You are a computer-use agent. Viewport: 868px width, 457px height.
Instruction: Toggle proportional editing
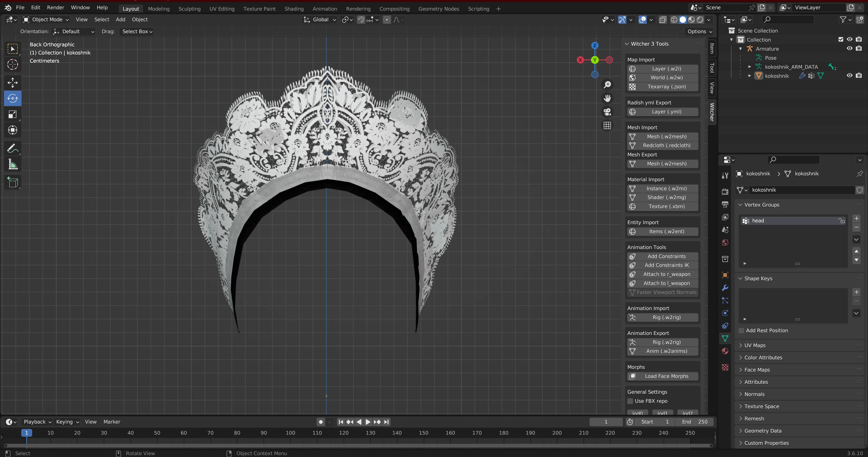pos(387,19)
